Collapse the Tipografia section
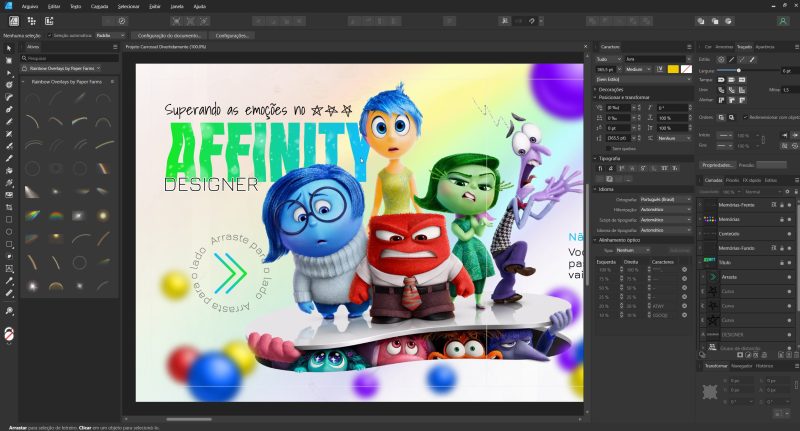The width and height of the screenshot is (800, 431). 595,159
